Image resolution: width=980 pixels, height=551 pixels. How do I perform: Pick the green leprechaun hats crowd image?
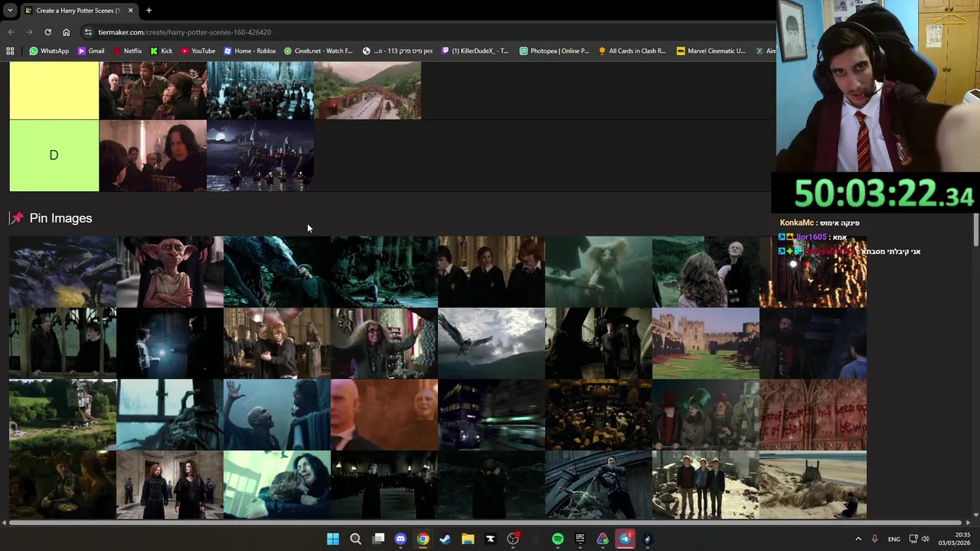[706, 415]
